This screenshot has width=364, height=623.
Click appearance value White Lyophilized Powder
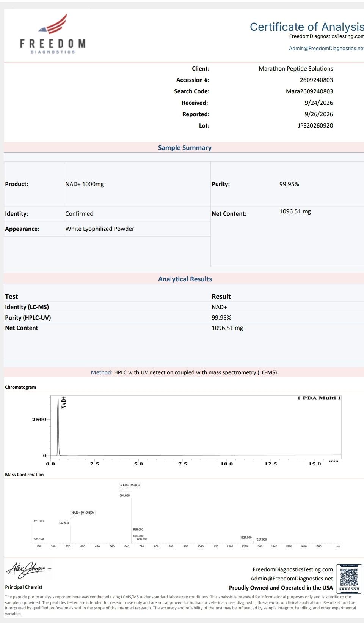point(100,229)
